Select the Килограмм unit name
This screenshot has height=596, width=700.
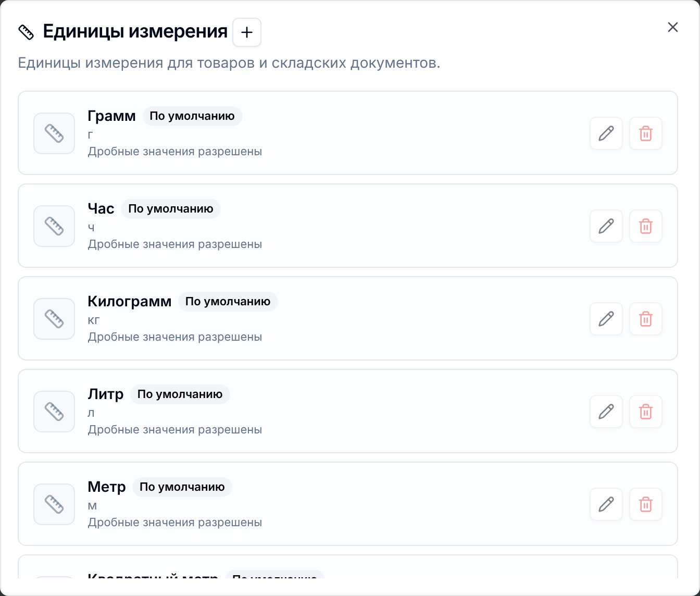(130, 301)
